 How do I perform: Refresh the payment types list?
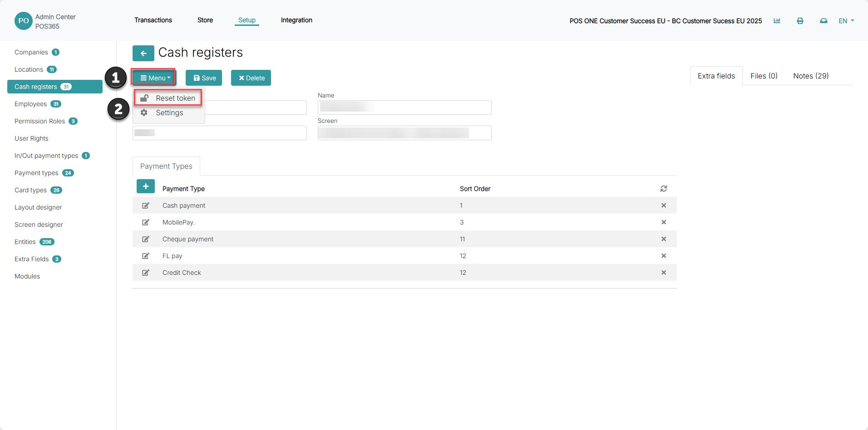point(664,189)
